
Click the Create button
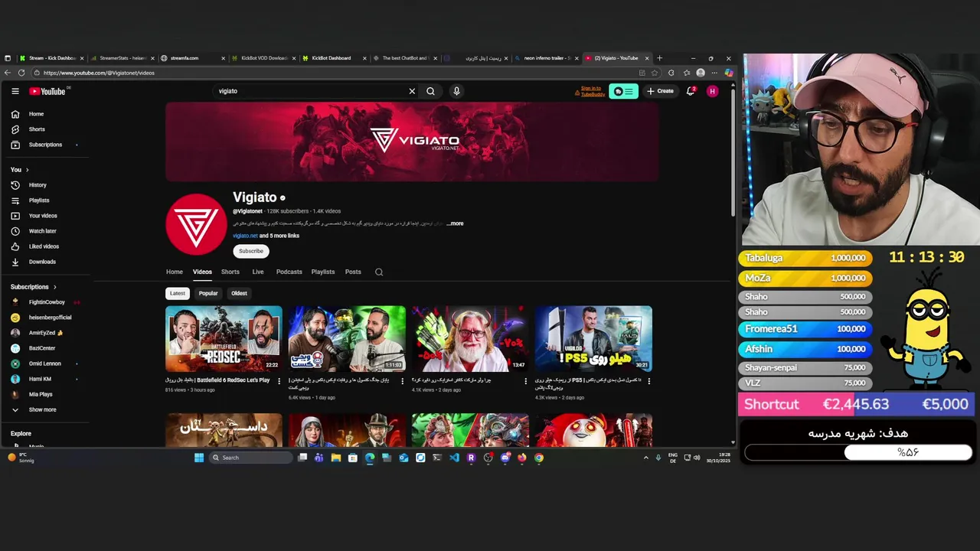660,91
